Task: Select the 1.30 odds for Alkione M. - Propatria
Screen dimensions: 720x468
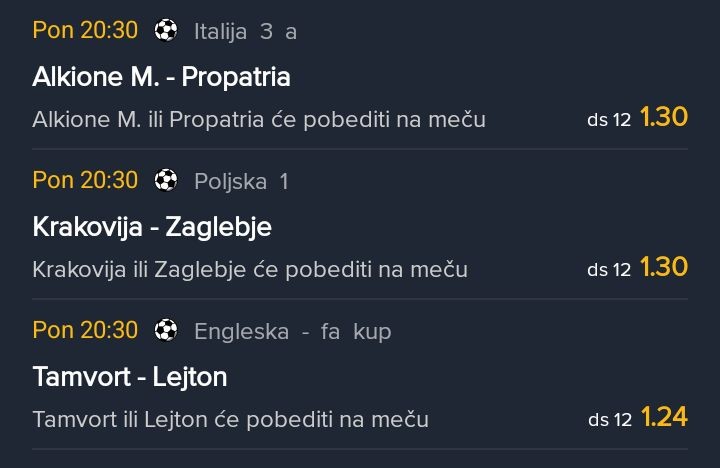Action: pos(664,118)
